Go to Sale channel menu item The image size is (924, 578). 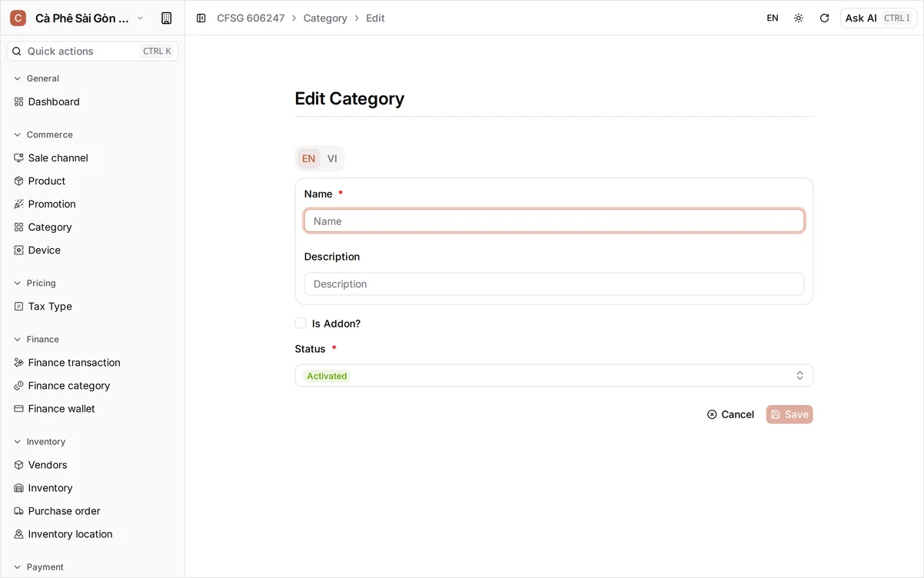coord(58,158)
